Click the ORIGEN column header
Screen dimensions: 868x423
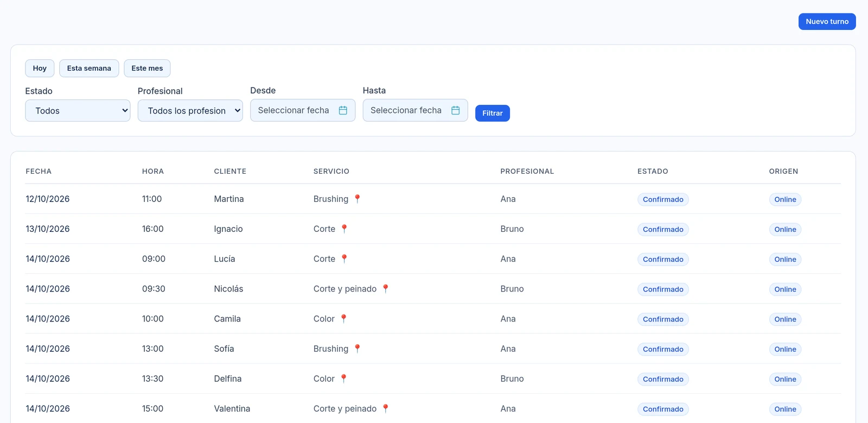(783, 171)
